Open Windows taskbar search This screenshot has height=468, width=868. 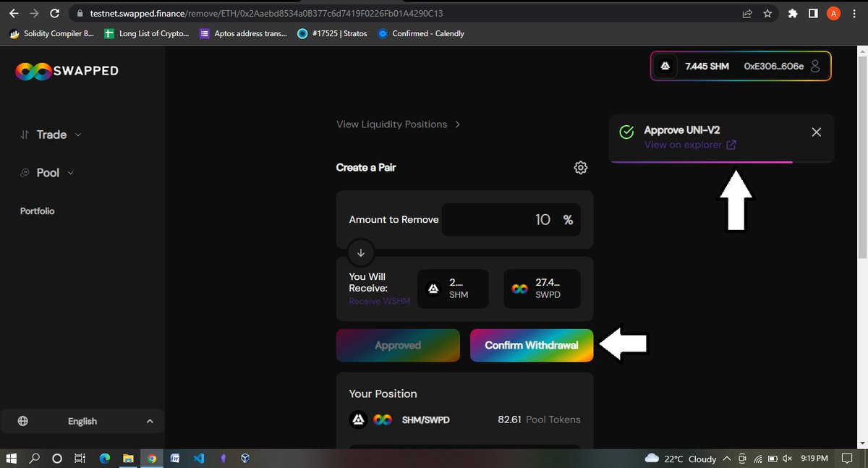[34, 459]
